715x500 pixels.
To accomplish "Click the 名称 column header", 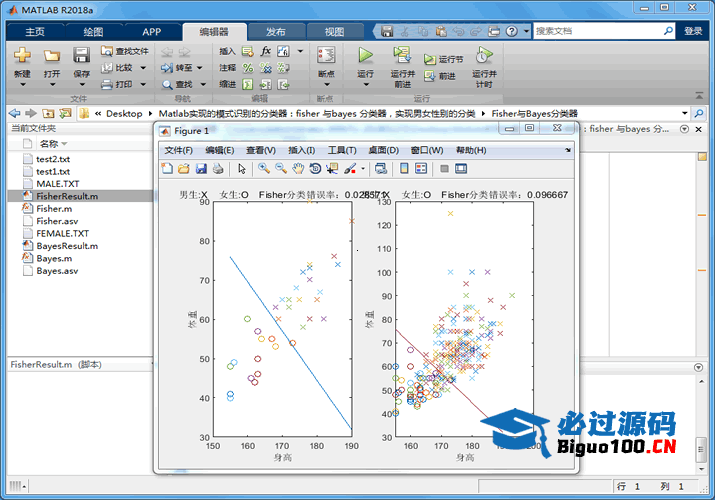I will (48, 145).
